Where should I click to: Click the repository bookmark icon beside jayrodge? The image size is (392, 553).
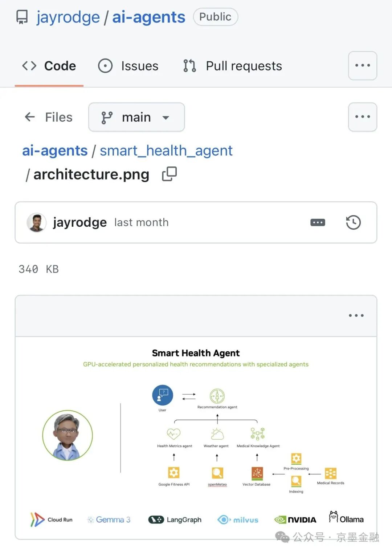(23, 16)
